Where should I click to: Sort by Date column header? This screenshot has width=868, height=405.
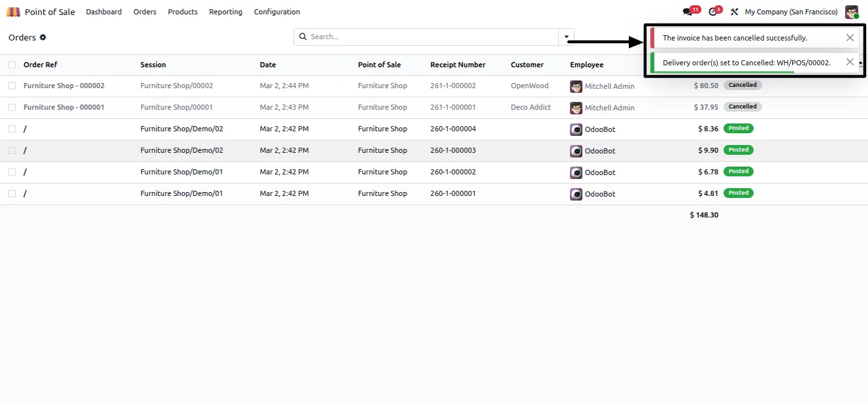[x=268, y=65]
